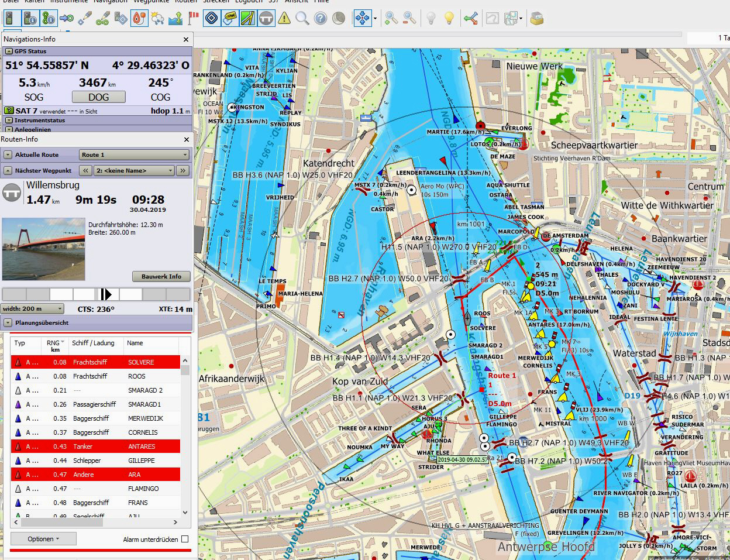Select the pencil waypoint drawing tool
730x560 pixels.
point(85,19)
